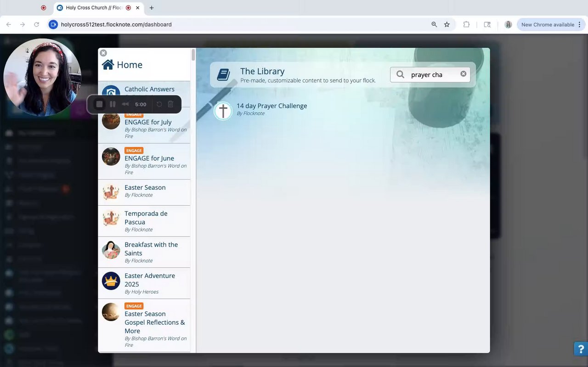Pause the screen recording
Image resolution: width=588 pixels, height=367 pixels.
click(x=113, y=104)
